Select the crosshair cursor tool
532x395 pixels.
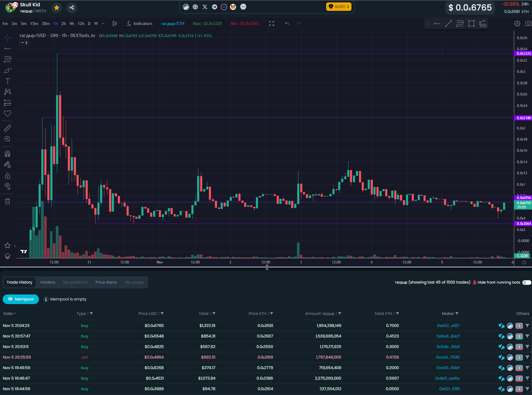(8, 38)
